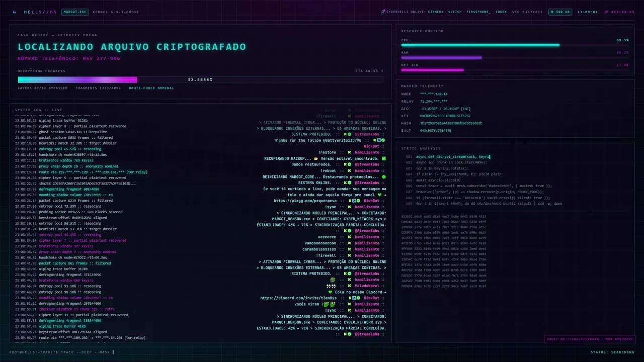Click the MARGOT.EXE badge in top bar
This screenshot has width=644, height=362.
[74, 12]
